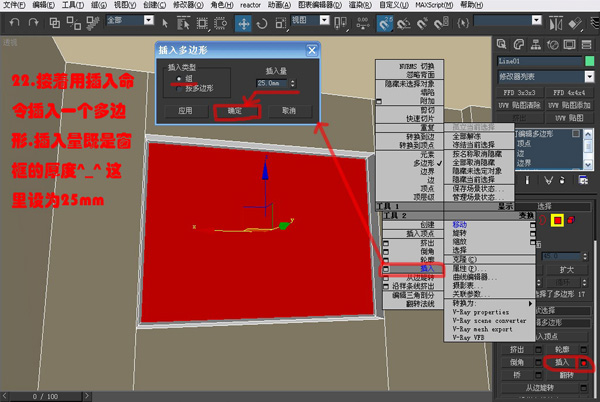Activate the Select and Rotate tool
The height and width of the screenshot is (402, 600).
(x=262, y=24)
